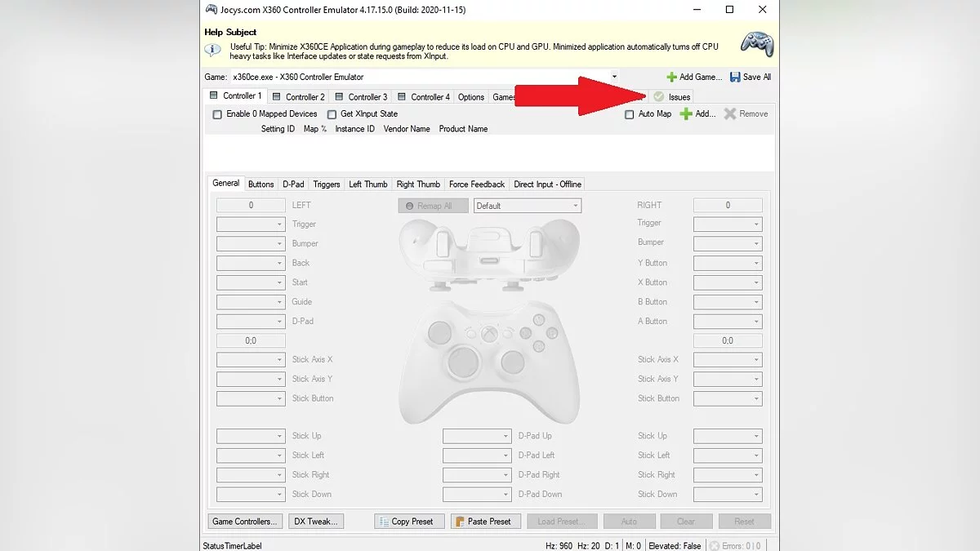Tick the Get XInput State checkbox
980x551 pixels.
pos(332,114)
